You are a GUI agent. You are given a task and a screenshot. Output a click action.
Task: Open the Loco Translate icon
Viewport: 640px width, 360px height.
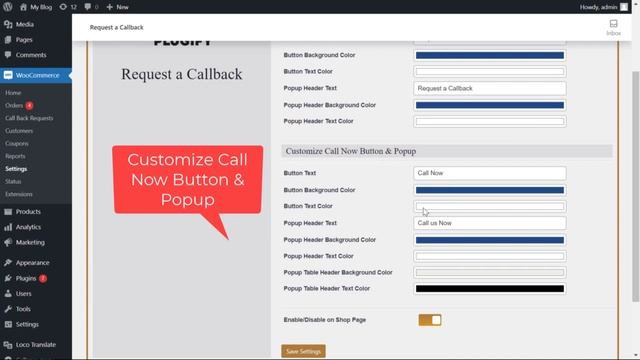[8, 345]
